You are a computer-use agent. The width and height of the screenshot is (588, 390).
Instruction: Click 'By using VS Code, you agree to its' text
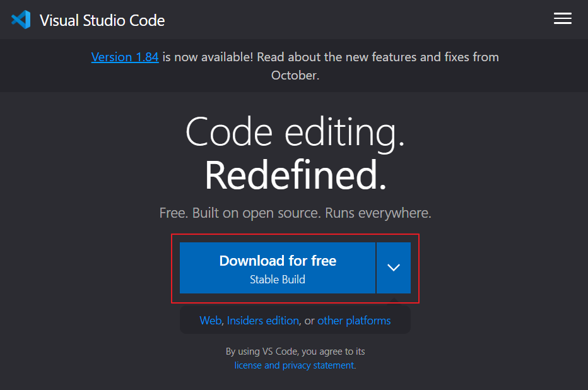(x=295, y=352)
